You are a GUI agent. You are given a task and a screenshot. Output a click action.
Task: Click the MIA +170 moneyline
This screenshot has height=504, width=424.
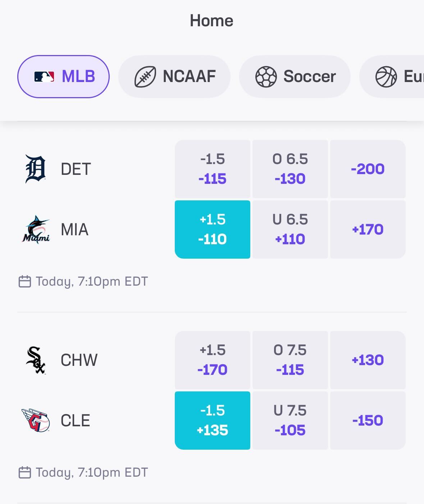pyautogui.click(x=368, y=229)
